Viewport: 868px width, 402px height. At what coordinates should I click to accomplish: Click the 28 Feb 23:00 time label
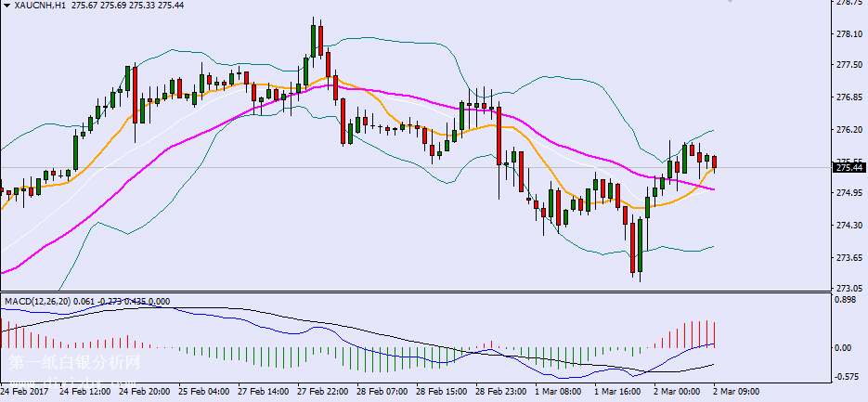click(x=500, y=393)
